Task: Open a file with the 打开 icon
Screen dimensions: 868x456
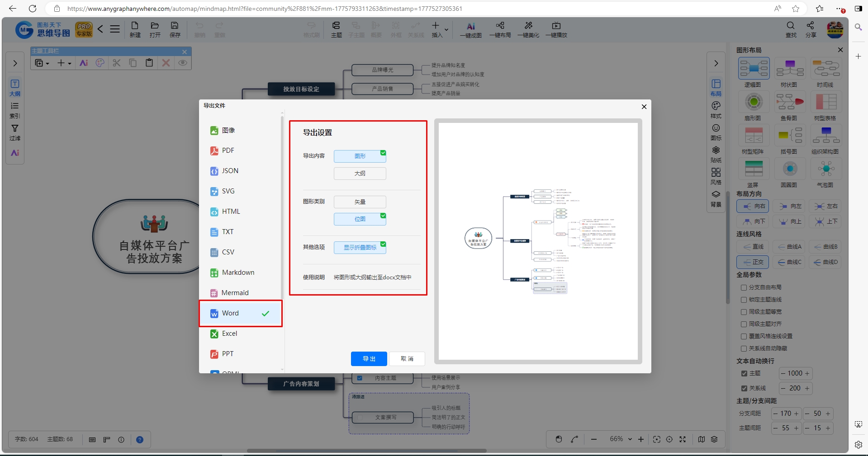Action: click(155, 29)
